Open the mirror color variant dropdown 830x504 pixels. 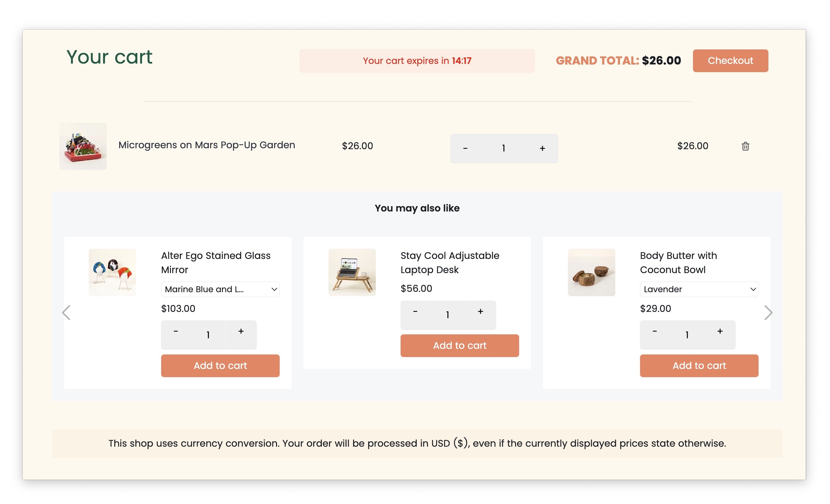click(220, 289)
